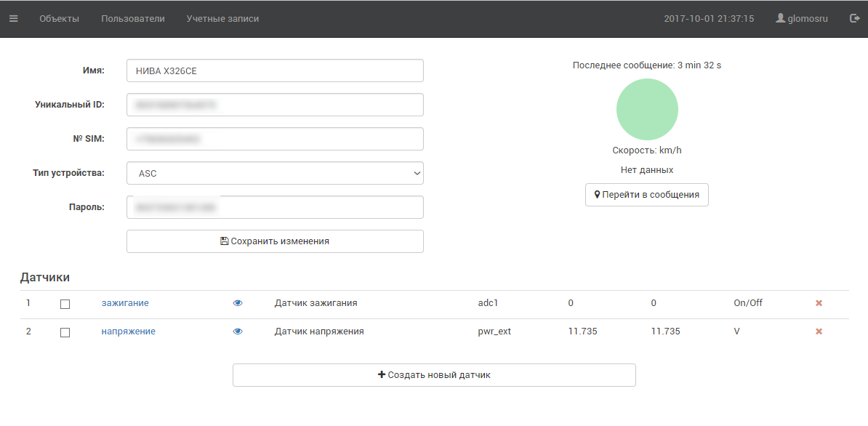Remove the напряжение sensor using red cross
This screenshot has height=426, width=868.
click(819, 331)
